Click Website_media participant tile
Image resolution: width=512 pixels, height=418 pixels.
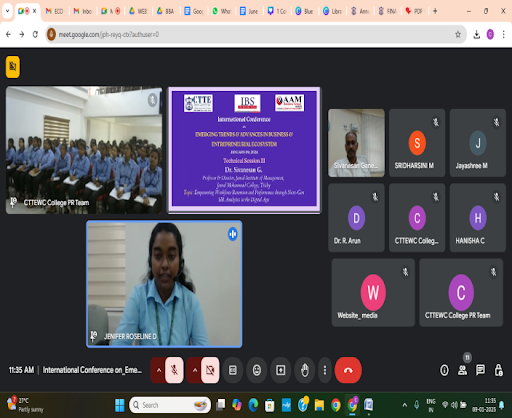coord(373,292)
